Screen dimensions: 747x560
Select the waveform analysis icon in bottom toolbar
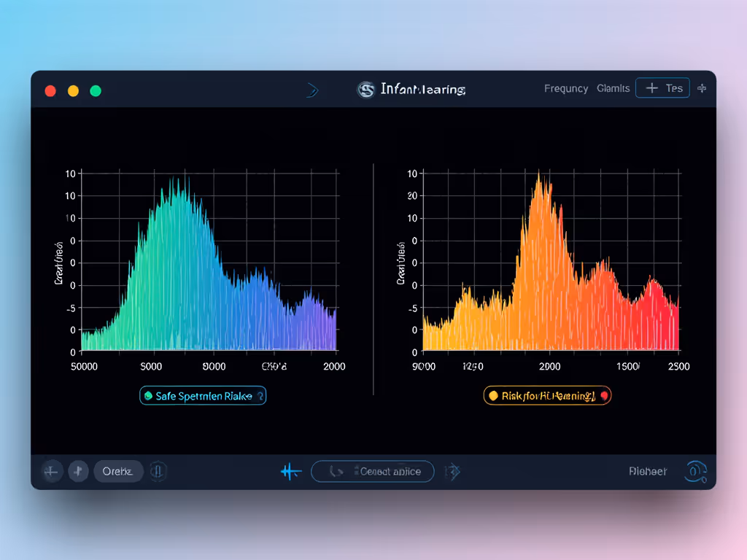pyautogui.click(x=290, y=471)
